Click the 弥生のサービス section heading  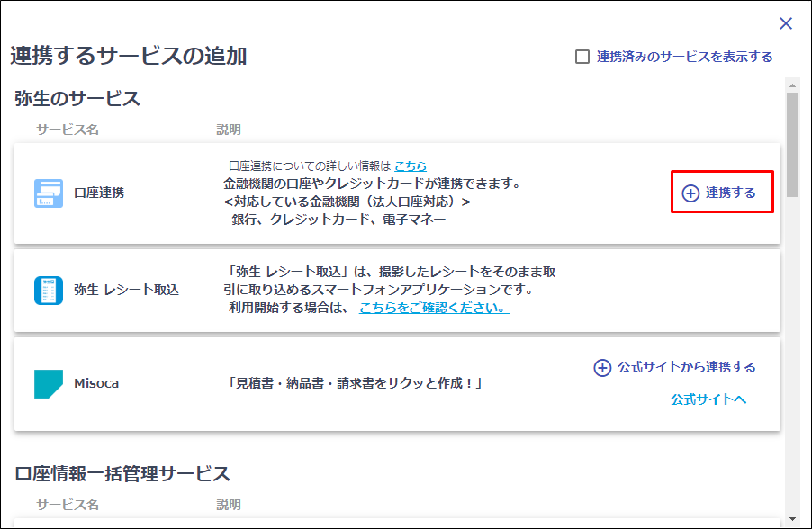[x=77, y=98]
